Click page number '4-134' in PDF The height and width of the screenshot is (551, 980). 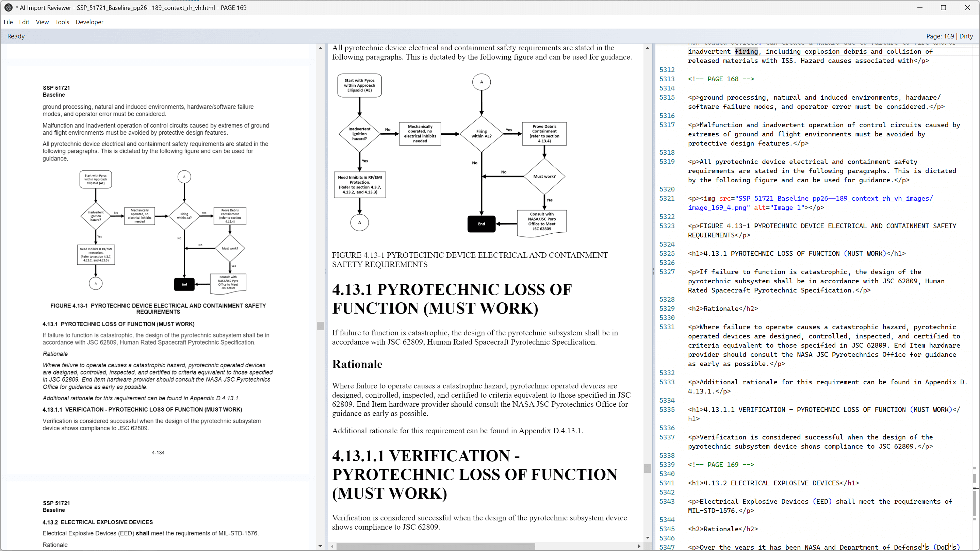click(158, 452)
